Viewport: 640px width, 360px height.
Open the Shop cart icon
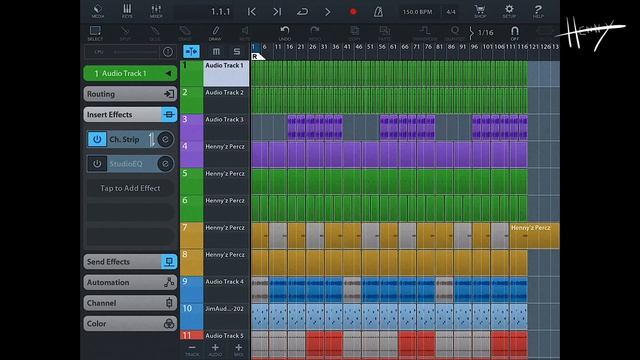(480, 11)
